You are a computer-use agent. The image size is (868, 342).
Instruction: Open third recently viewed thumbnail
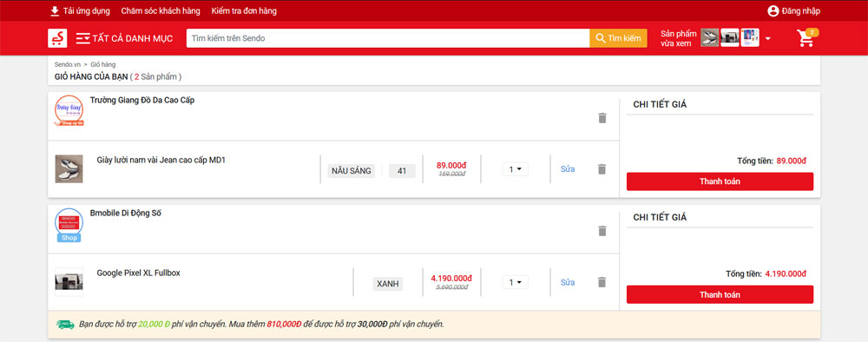tap(750, 37)
